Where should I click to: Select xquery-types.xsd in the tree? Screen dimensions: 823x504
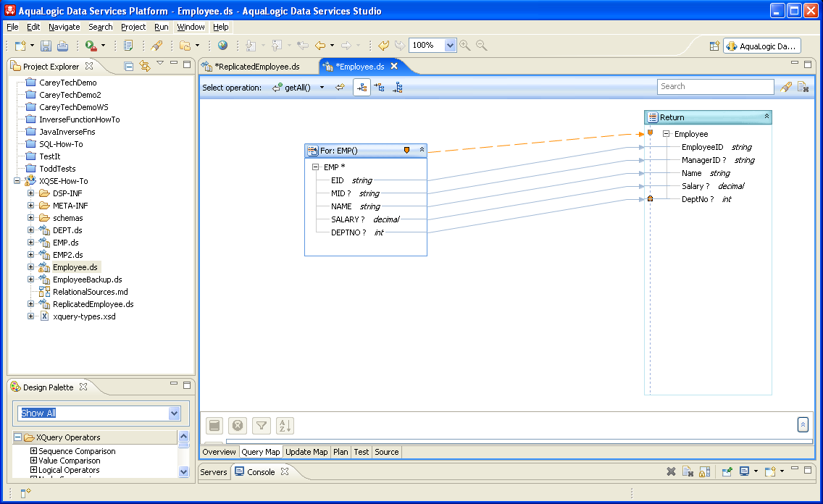84,316
